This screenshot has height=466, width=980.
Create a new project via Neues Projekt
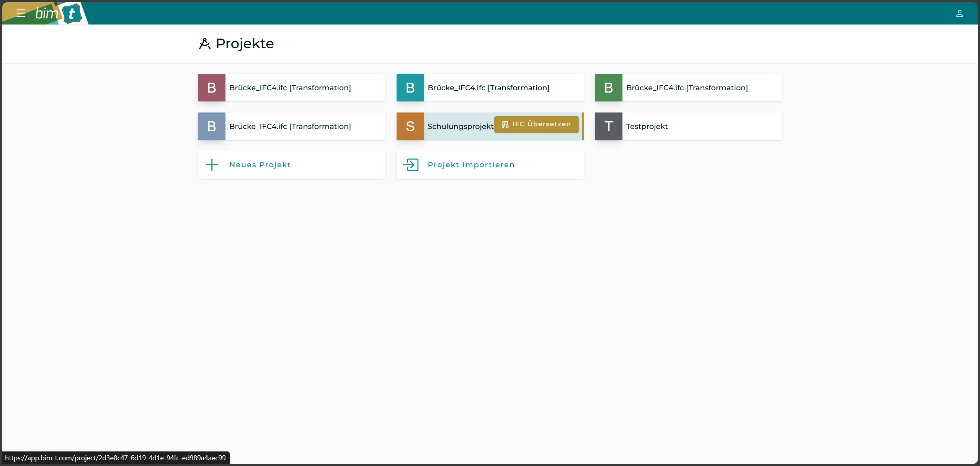[x=260, y=165]
